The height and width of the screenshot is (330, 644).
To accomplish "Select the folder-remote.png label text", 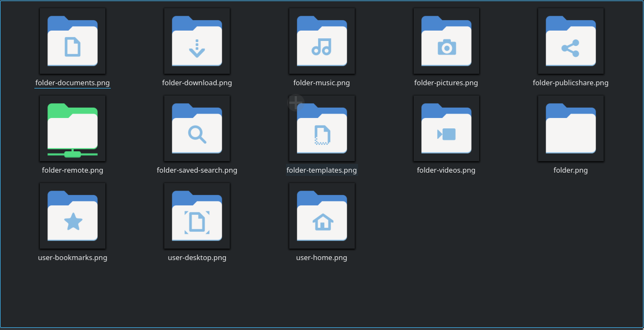I will click(72, 170).
